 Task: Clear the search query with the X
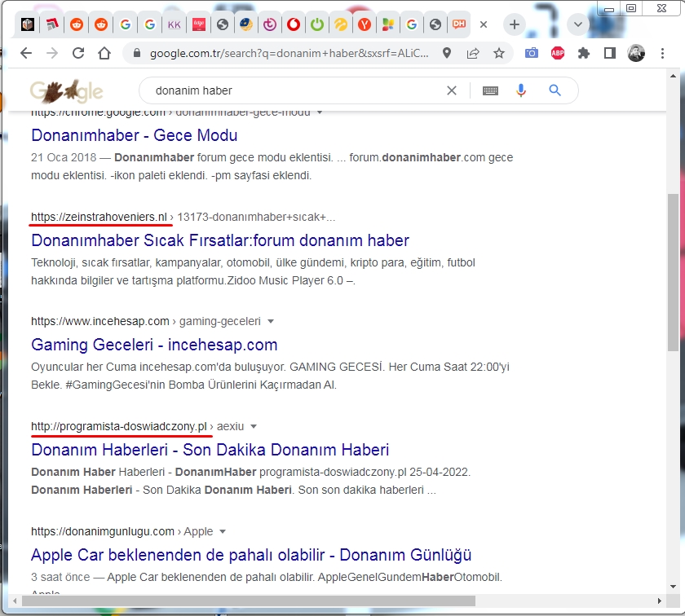(x=452, y=90)
